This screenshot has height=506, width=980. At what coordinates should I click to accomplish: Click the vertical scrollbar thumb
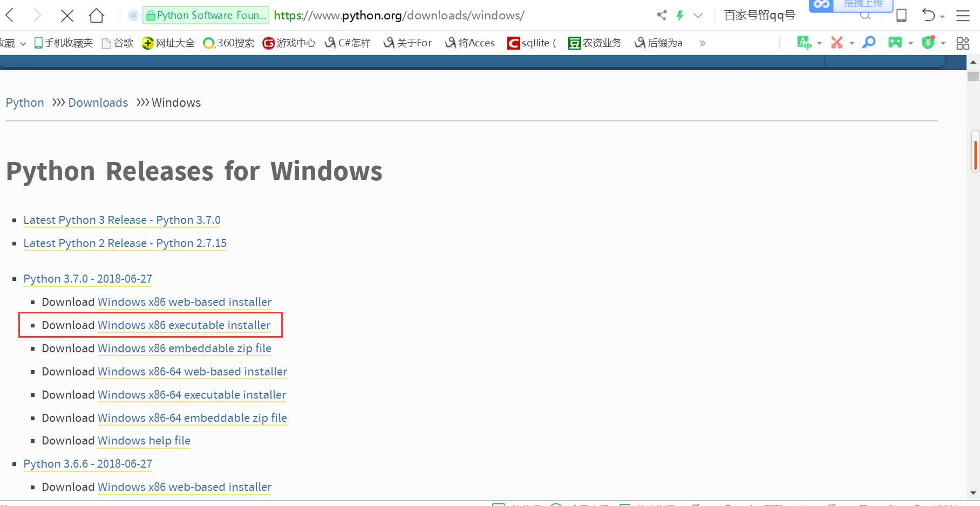[973, 76]
